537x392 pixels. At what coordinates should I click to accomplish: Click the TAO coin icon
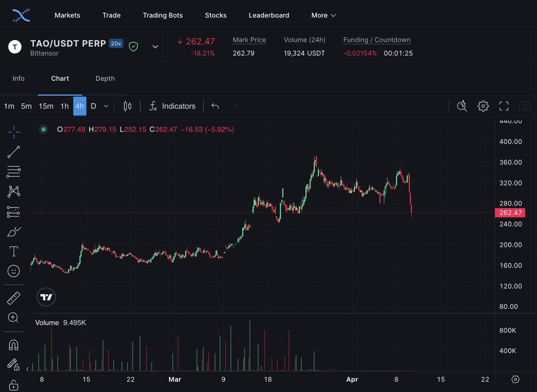[15, 46]
